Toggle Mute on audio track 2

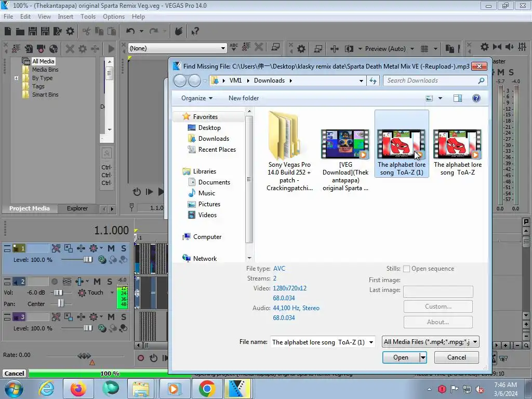pyautogui.click(x=97, y=282)
